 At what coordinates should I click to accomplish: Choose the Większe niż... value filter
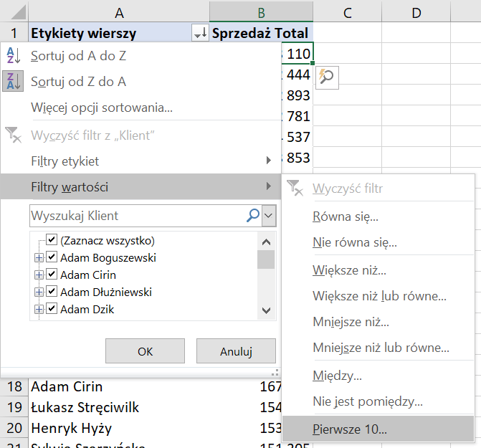[350, 270]
